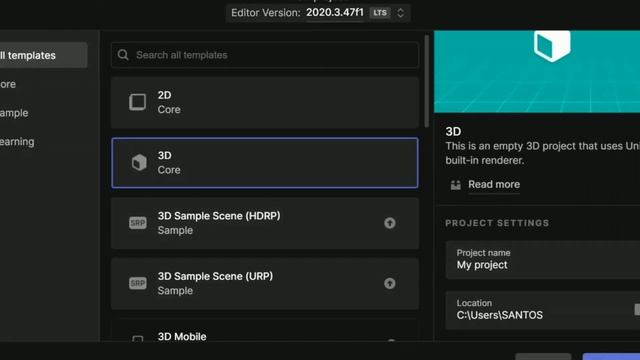
Task: Click the Search all templates field
Action: tap(264, 55)
